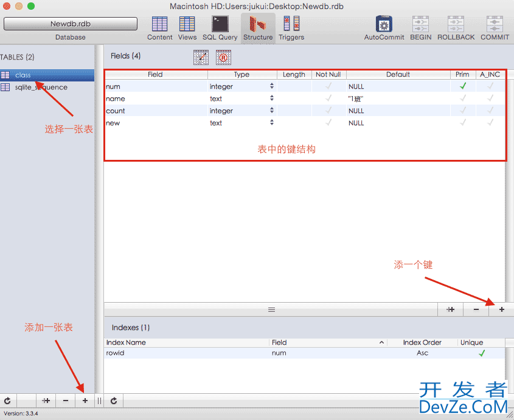514x420 pixels.
Task: Open Type dropdown for num field
Action: (x=272, y=86)
